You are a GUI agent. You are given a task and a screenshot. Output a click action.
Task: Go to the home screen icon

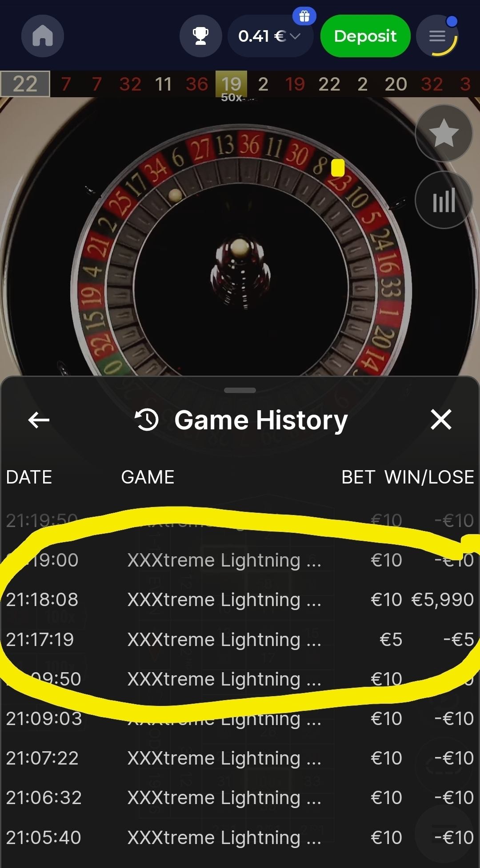click(x=43, y=36)
